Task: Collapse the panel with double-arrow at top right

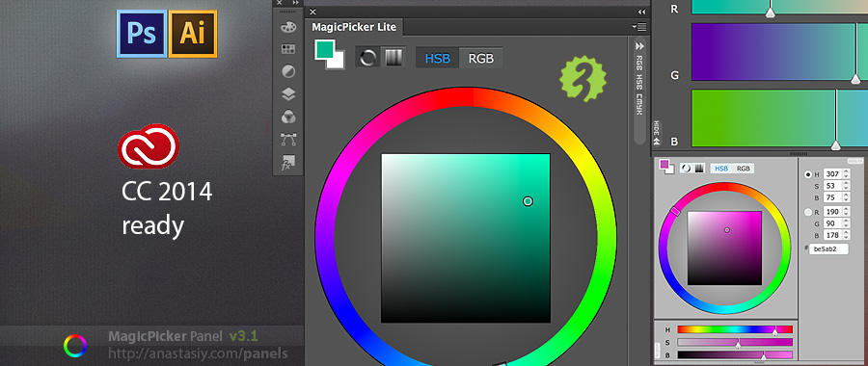Action: click(641, 12)
